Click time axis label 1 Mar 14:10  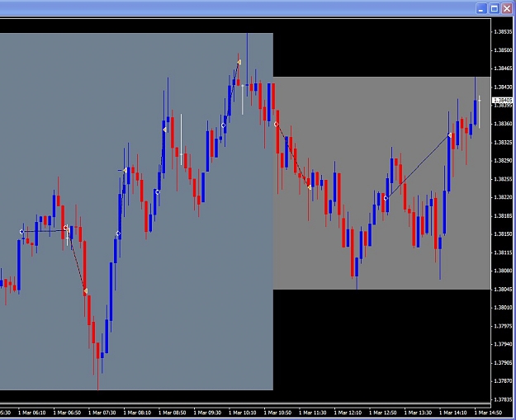pyautogui.click(x=453, y=413)
